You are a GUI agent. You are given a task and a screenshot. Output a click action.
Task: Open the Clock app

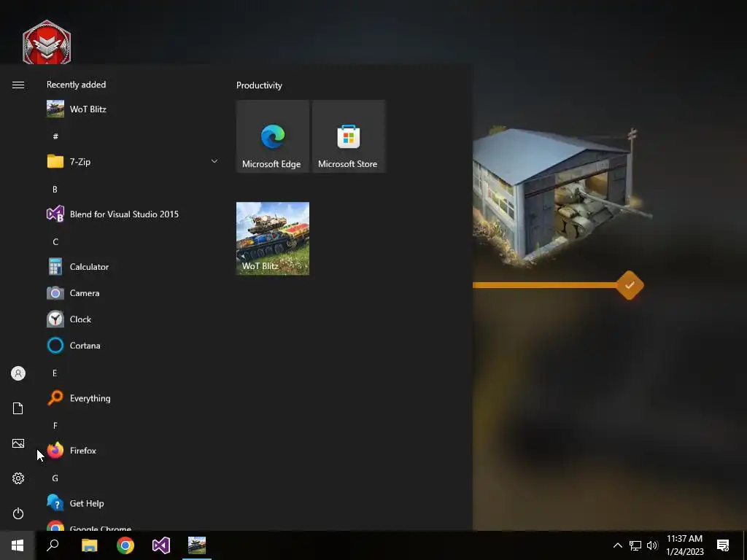(131, 319)
